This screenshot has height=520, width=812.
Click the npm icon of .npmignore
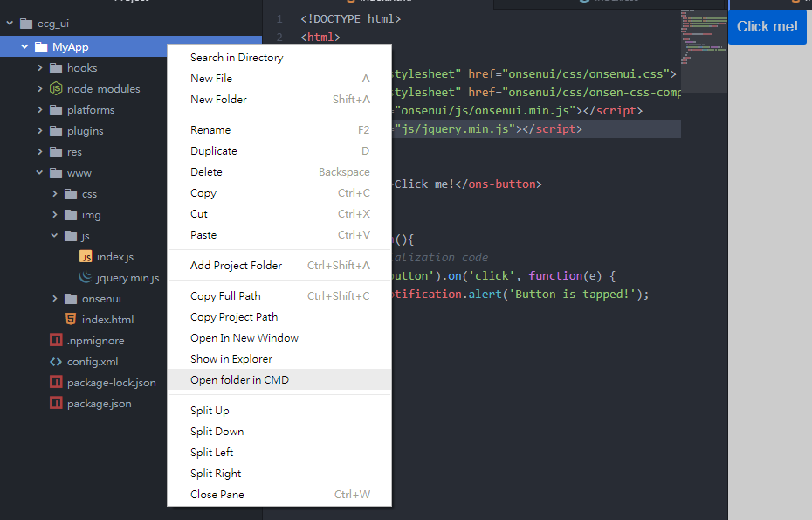(56, 340)
